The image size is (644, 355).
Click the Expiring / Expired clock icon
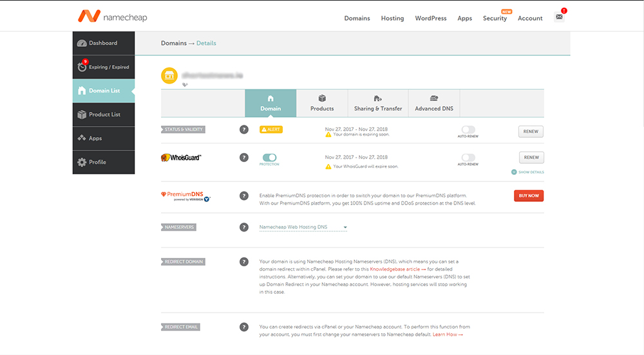tap(82, 67)
